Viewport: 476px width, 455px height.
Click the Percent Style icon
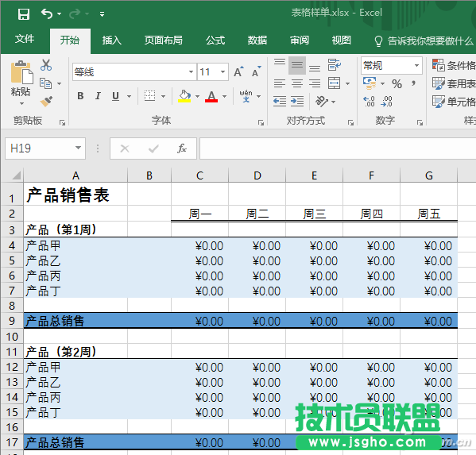397,83
